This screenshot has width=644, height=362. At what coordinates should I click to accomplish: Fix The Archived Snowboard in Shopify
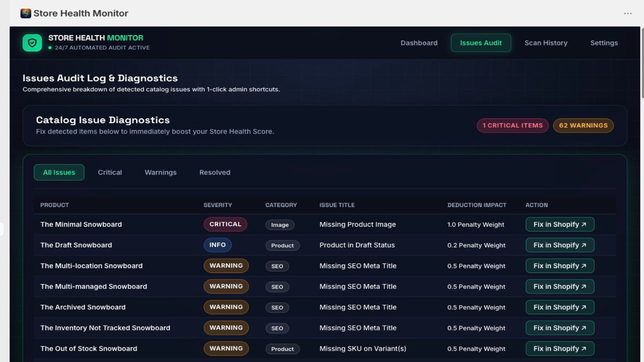tap(560, 307)
